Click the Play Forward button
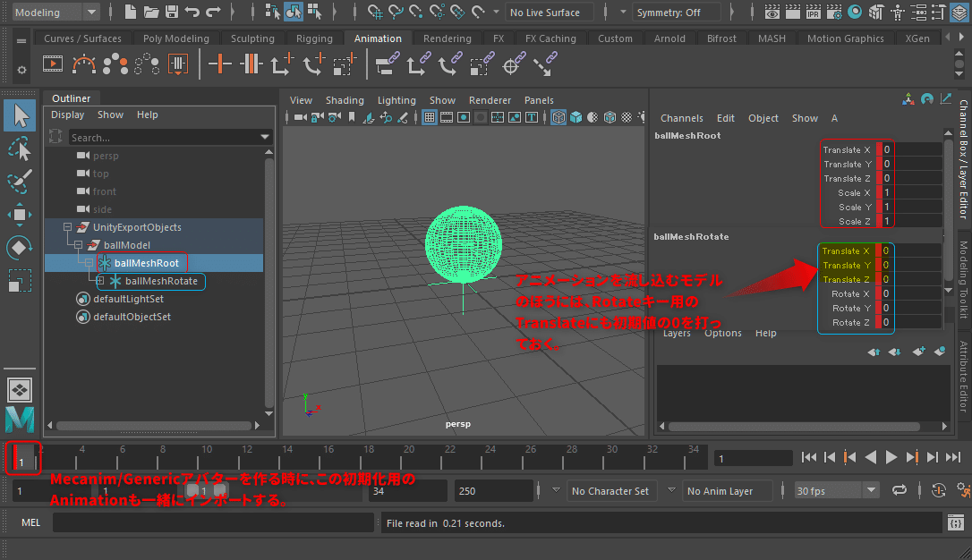The height and width of the screenshot is (560, 972). coord(891,457)
